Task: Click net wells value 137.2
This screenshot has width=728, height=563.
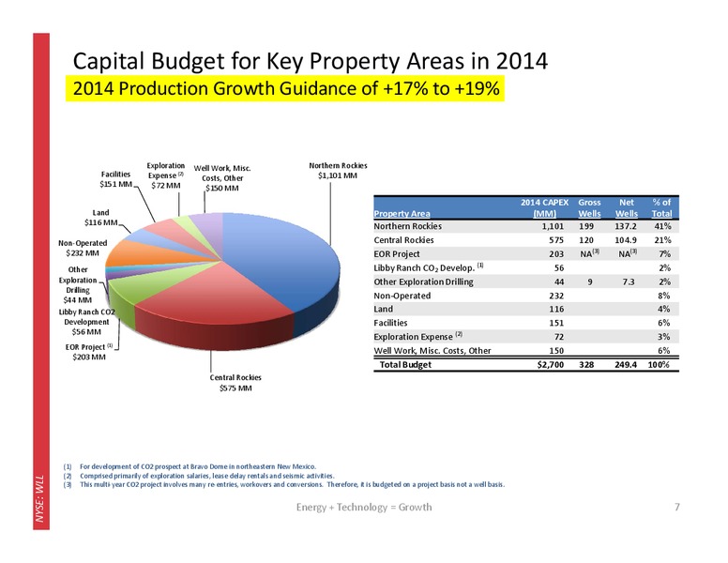Action: point(626,226)
